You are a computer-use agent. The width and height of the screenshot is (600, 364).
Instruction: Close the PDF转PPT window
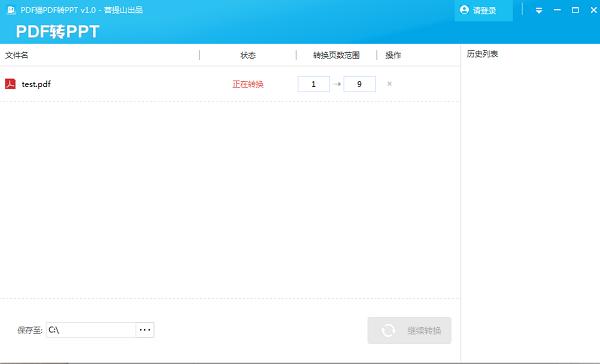(x=593, y=10)
